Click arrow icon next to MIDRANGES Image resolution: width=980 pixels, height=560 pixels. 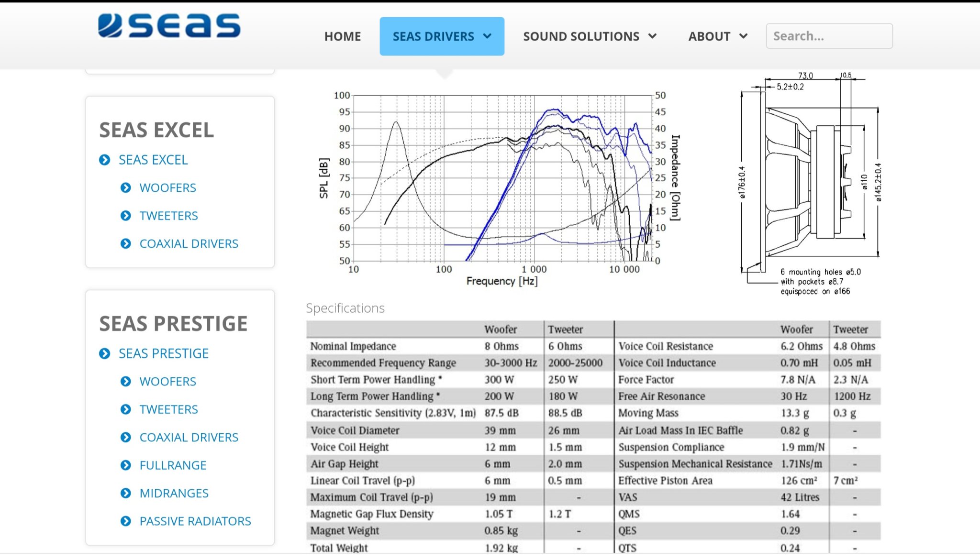click(x=125, y=493)
